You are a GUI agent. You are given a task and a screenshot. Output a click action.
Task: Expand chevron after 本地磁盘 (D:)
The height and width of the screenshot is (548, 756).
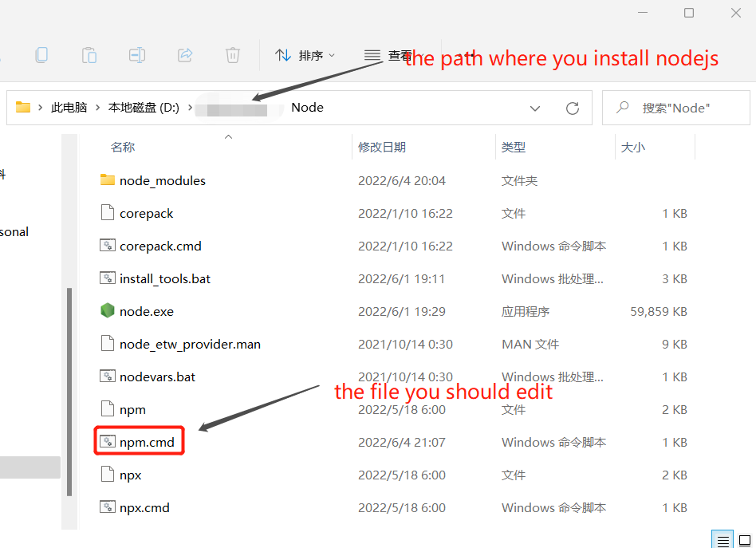coord(190,107)
